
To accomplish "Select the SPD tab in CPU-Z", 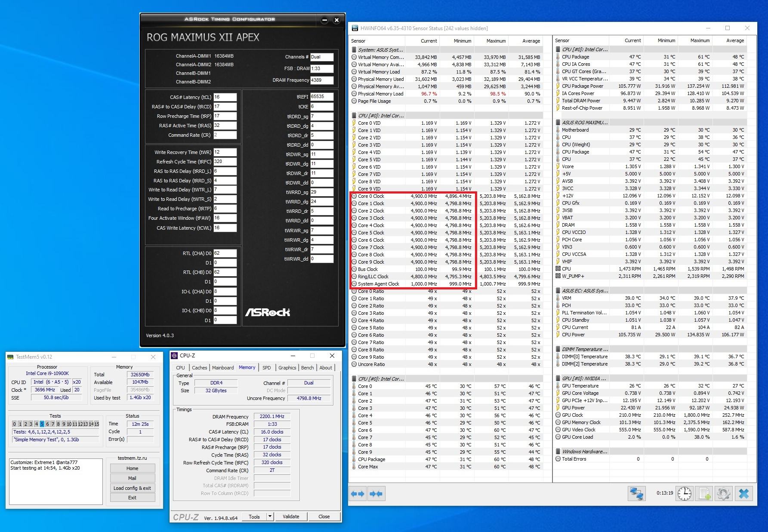I will tap(267, 368).
